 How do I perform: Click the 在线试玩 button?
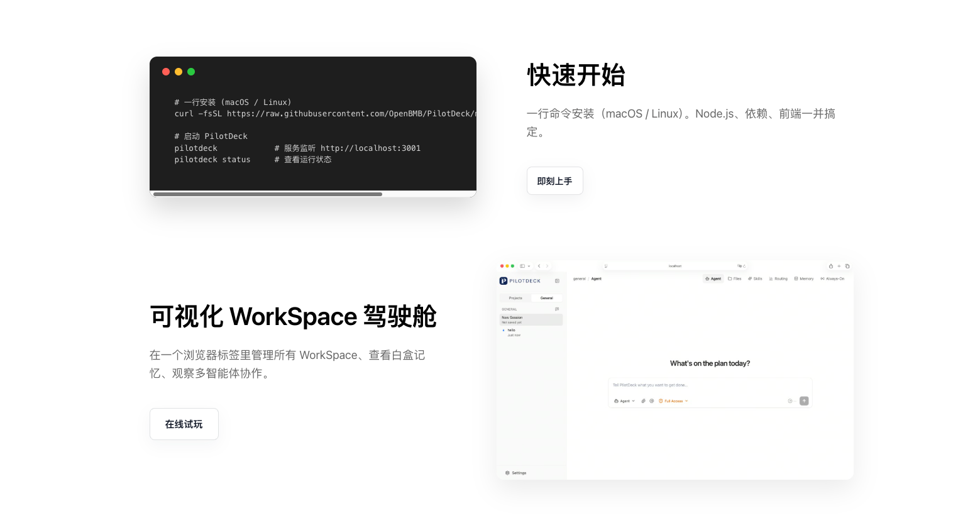click(184, 424)
